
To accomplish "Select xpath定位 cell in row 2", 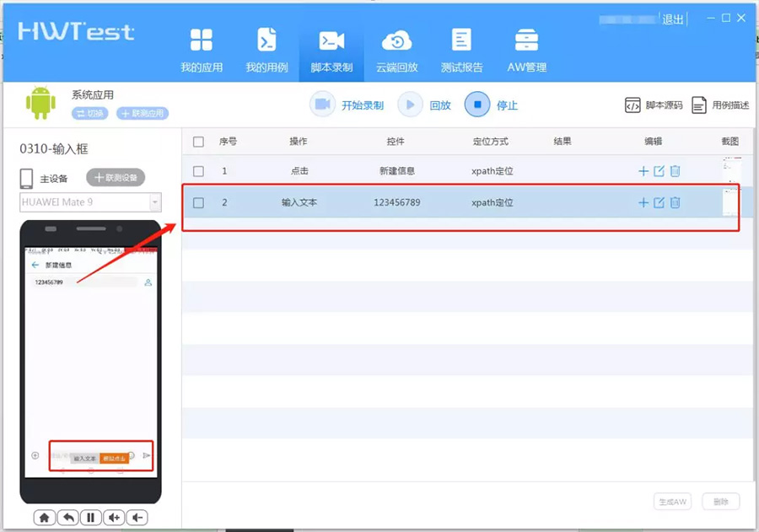I will (493, 202).
